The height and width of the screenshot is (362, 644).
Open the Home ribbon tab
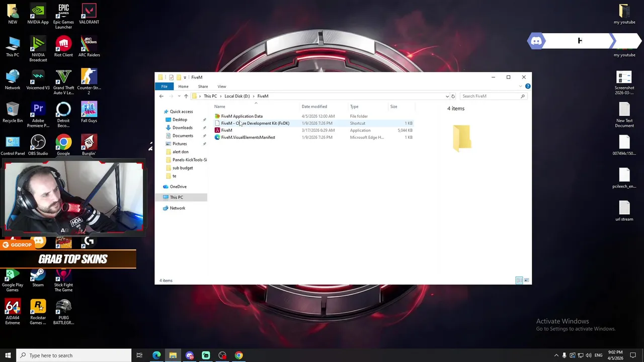[183, 86]
